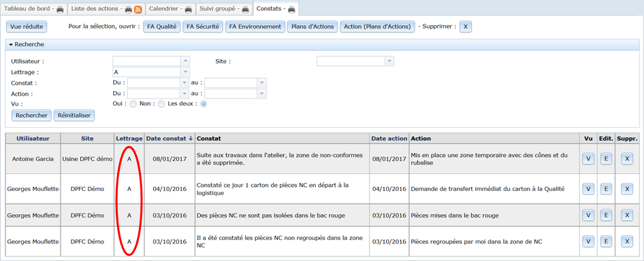The image size is (644, 261).
Task: Switch to Calendrier tab
Action: [170, 9]
